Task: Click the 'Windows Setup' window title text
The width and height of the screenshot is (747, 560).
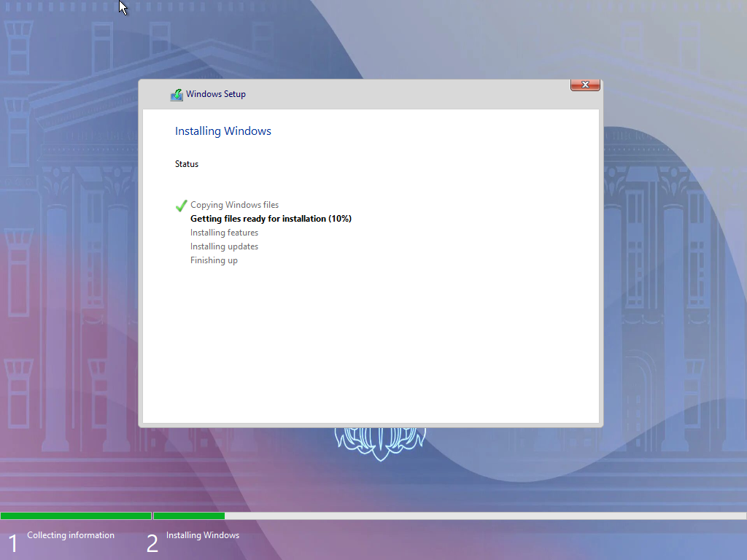Action: (216, 94)
